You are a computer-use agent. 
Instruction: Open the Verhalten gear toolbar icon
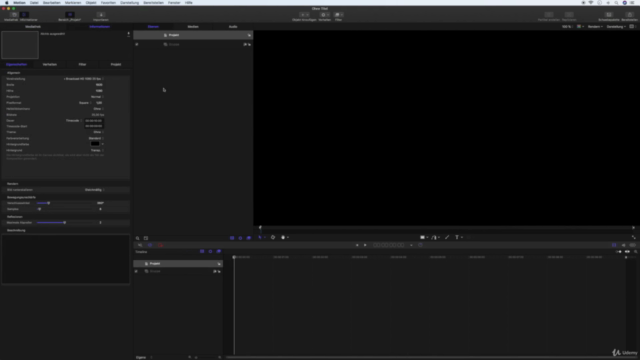tap(324, 15)
